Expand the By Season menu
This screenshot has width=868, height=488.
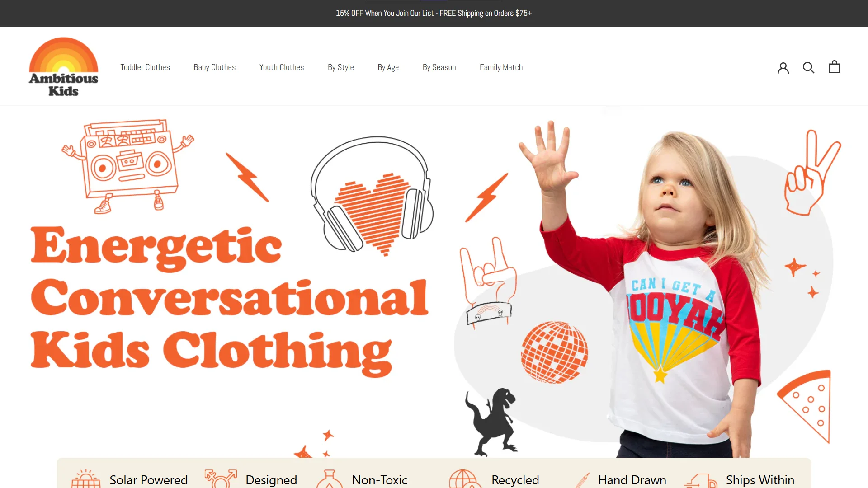pyautogui.click(x=439, y=67)
